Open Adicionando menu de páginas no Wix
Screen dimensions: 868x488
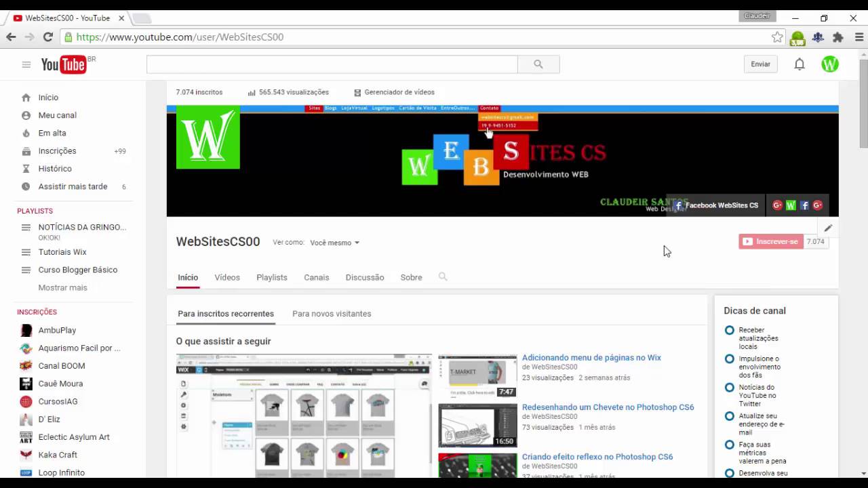coord(591,358)
